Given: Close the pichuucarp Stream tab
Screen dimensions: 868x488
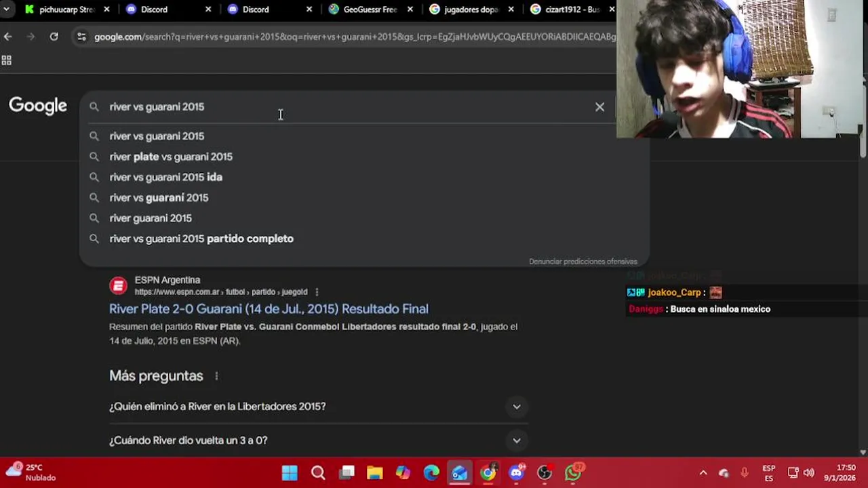Looking at the screenshot, I should tap(107, 9).
